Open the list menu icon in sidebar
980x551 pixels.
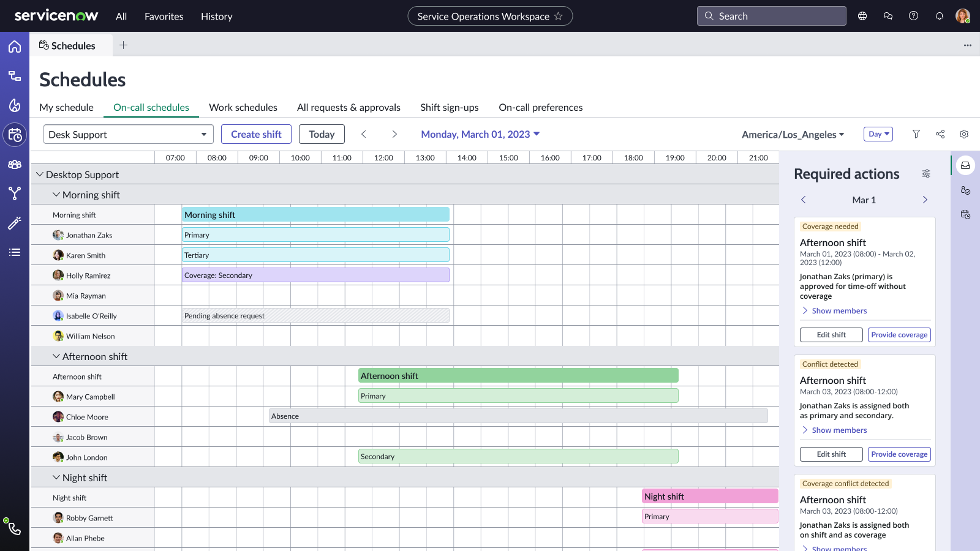coord(15,252)
